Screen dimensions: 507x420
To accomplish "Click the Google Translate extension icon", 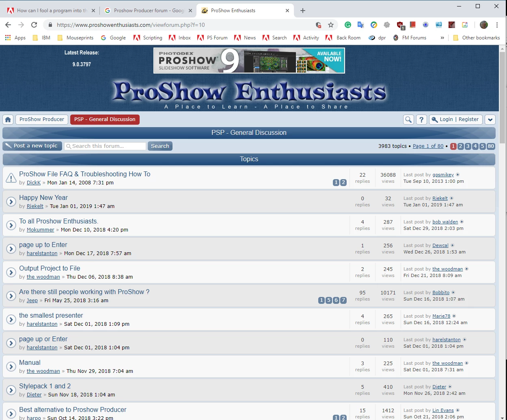I will pos(361,25).
